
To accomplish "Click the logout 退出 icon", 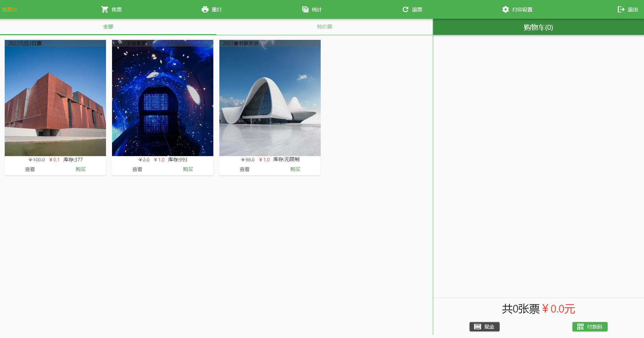I will point(621,9).
